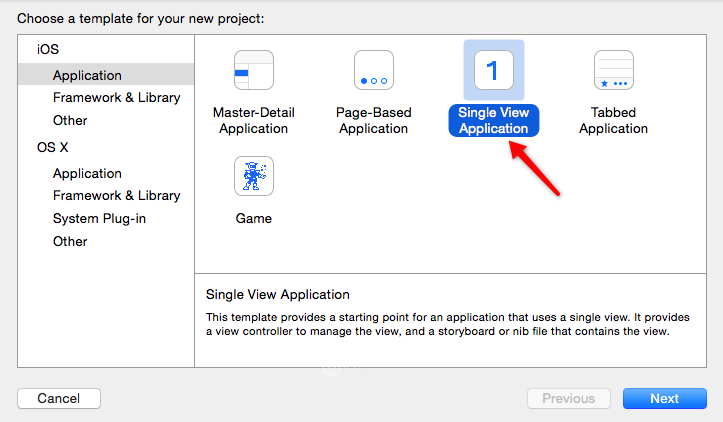Open OS X Framework & Library category
The height and width of the screenshot is (422, 723).
116,195
